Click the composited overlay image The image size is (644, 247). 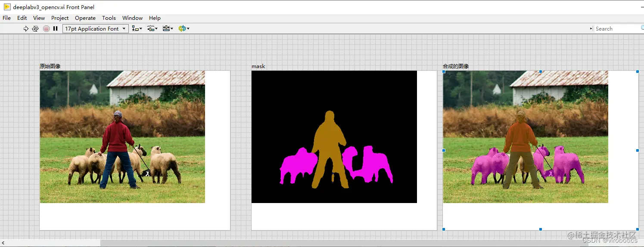(526, 137)
